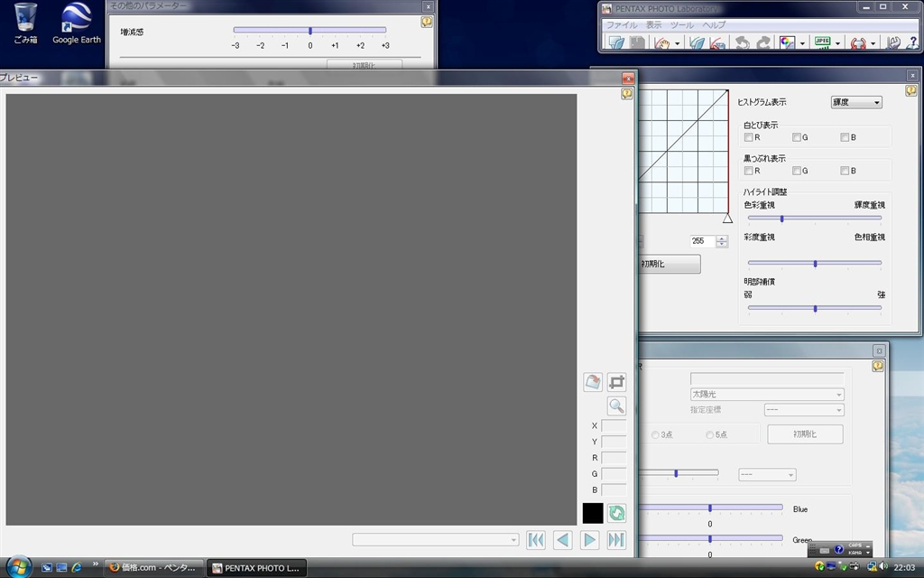Click the crop tool icon in preview
Viewport: 924px width, 578px height.
click(x=617, y=382)
